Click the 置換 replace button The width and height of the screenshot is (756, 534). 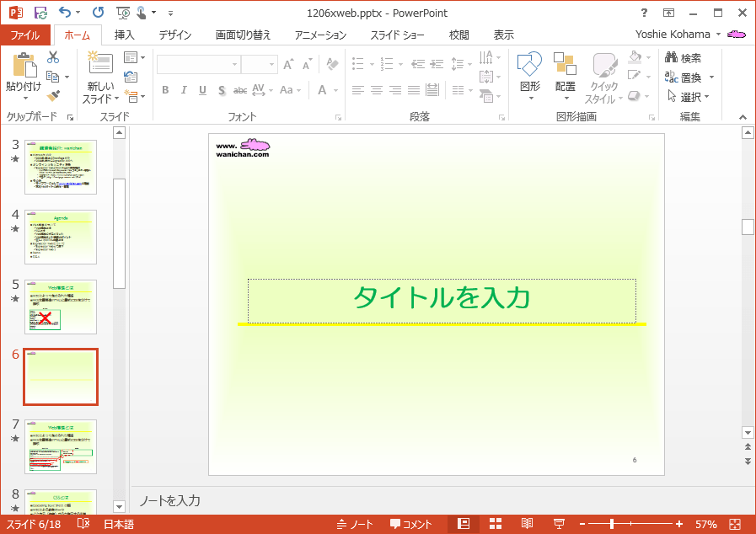(689, 77)
